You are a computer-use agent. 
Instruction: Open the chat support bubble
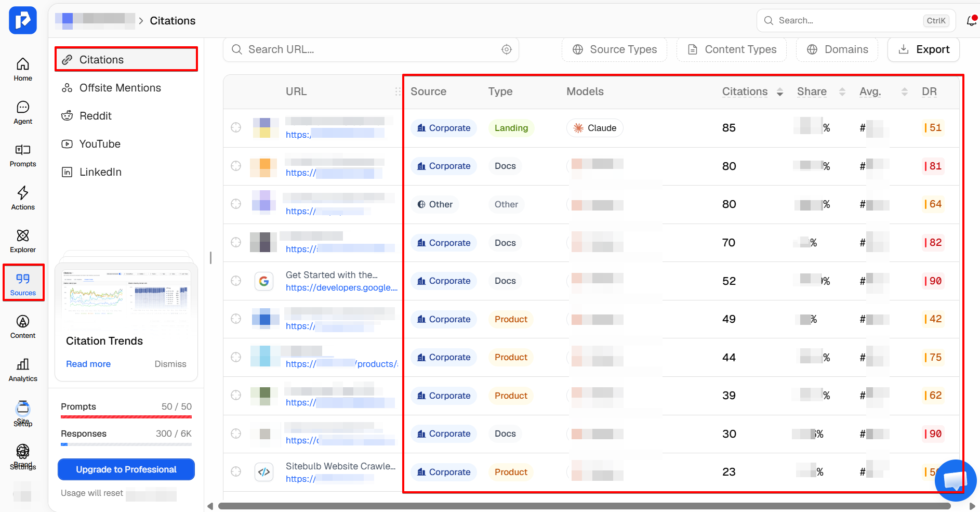coord(956,481)
